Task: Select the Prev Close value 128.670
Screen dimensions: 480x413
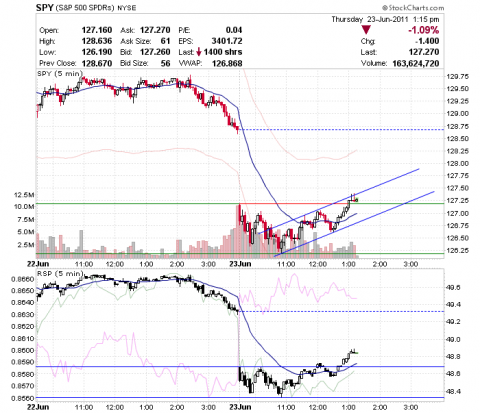Action: tap(97, 63)
